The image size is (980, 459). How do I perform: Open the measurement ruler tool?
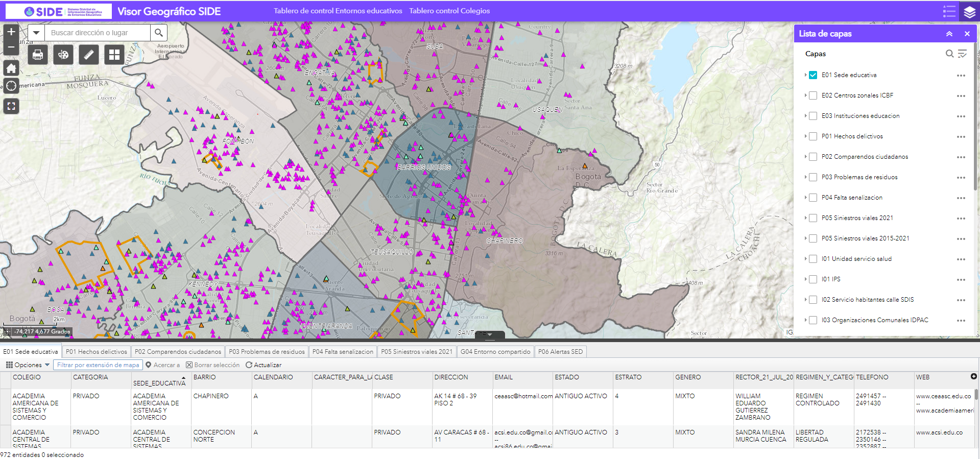88,55
